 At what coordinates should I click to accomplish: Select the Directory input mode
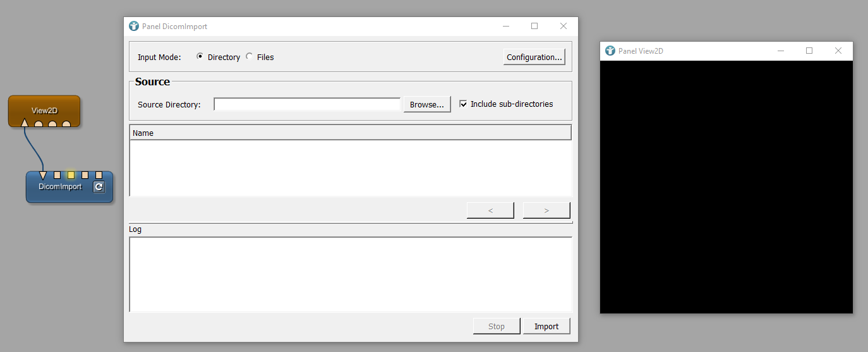coord(200,56)
